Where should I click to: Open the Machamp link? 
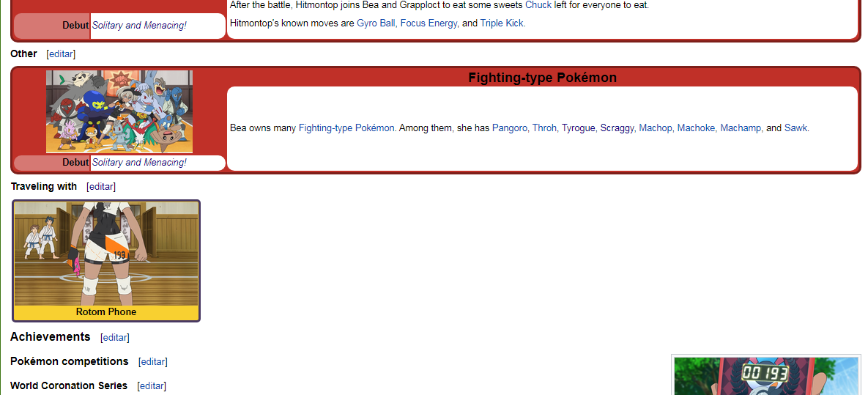click(x=741, y=128)
